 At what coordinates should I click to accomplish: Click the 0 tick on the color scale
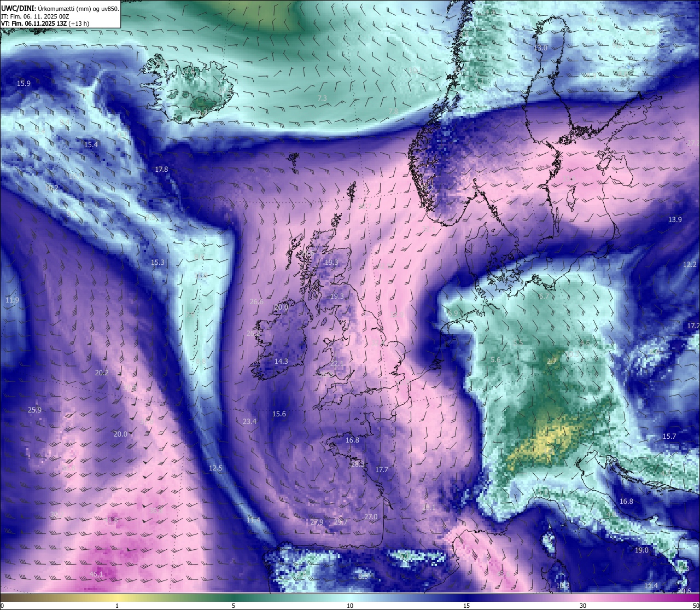2,606
